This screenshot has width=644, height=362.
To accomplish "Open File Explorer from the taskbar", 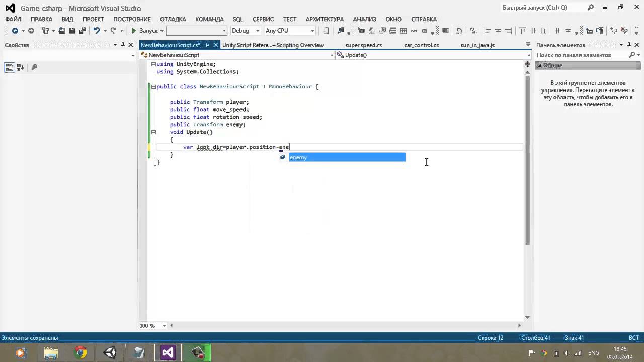I will tap(51, 353).
